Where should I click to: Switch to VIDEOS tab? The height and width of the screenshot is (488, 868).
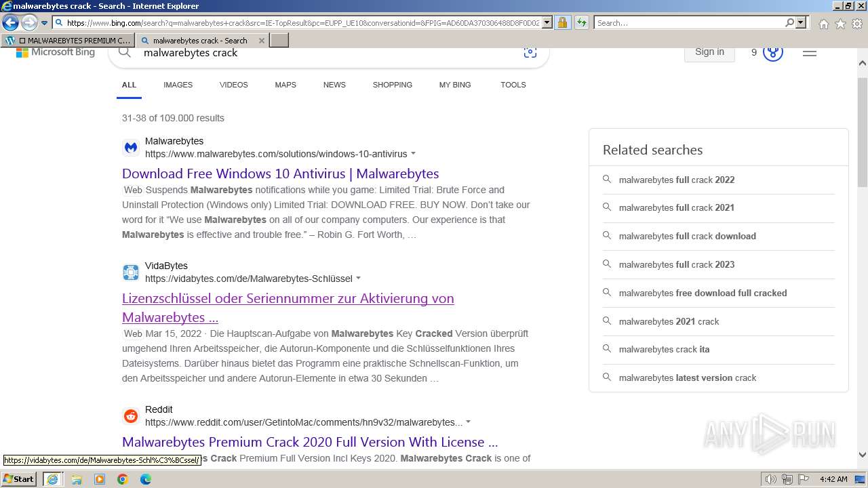coord(233,85)
